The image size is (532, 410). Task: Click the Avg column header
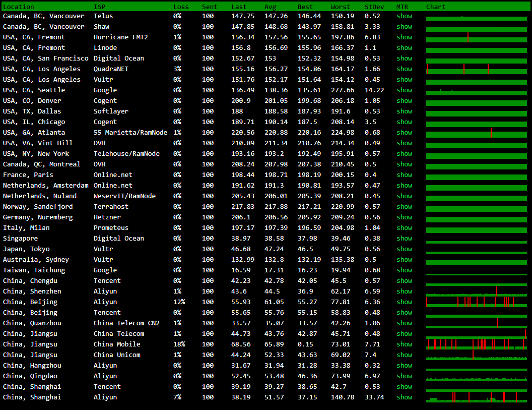[271, 7]
